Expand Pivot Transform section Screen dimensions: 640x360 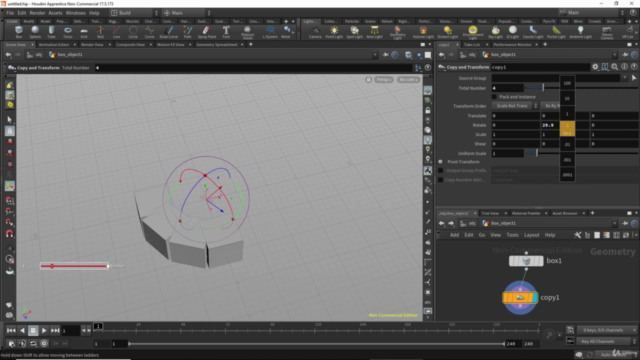pos(440,162)
